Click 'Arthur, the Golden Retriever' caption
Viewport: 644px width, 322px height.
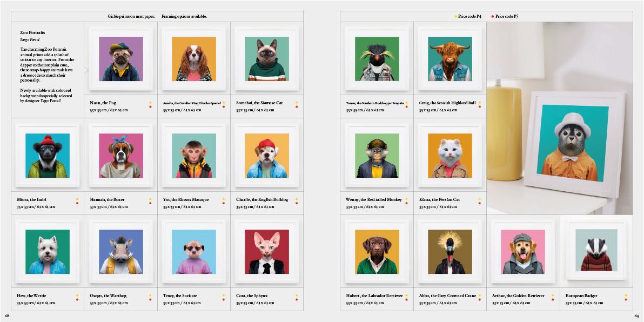pos(518,296)
